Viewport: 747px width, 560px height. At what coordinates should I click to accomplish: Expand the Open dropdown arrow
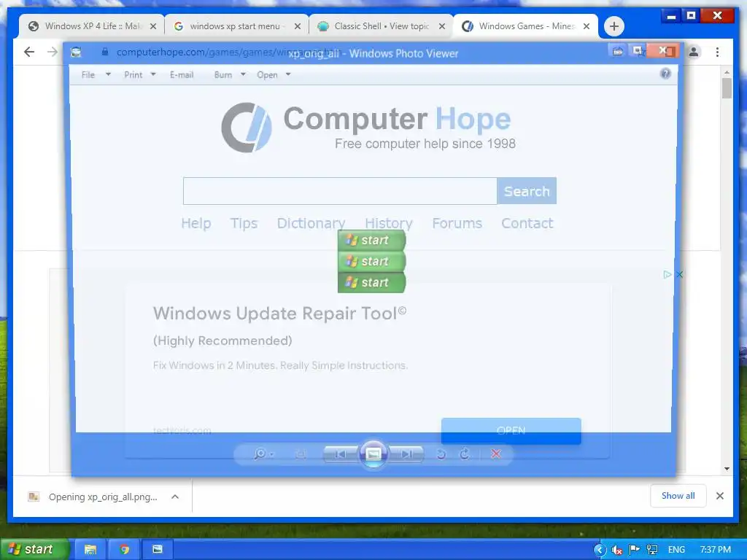(288, 74)
